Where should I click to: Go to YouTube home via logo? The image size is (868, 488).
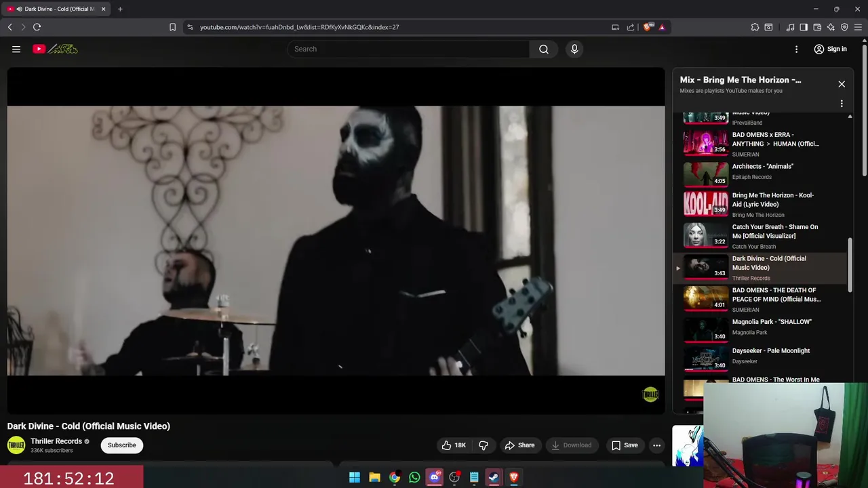click(x=55, y=49)
